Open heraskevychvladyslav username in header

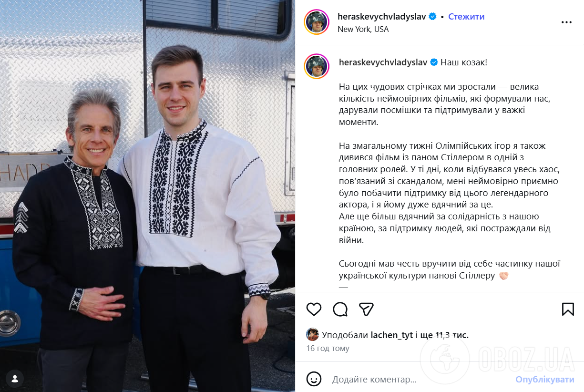[x=383, y=17]
